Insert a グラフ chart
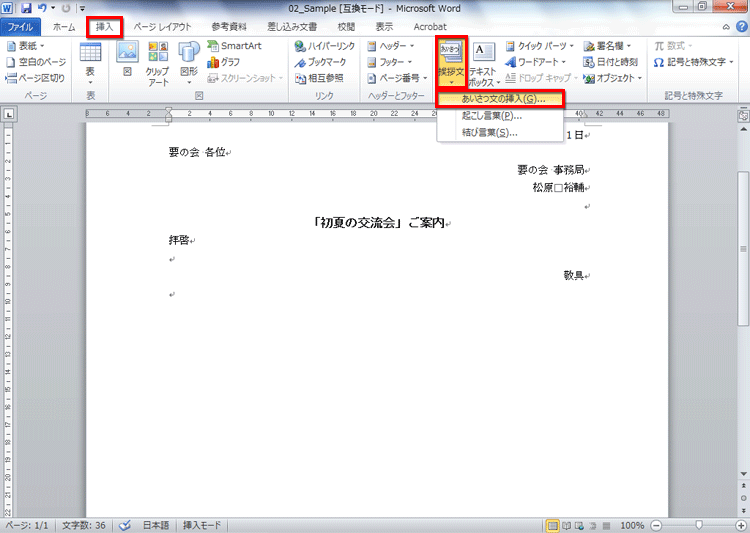 click(x=223, y=62)
